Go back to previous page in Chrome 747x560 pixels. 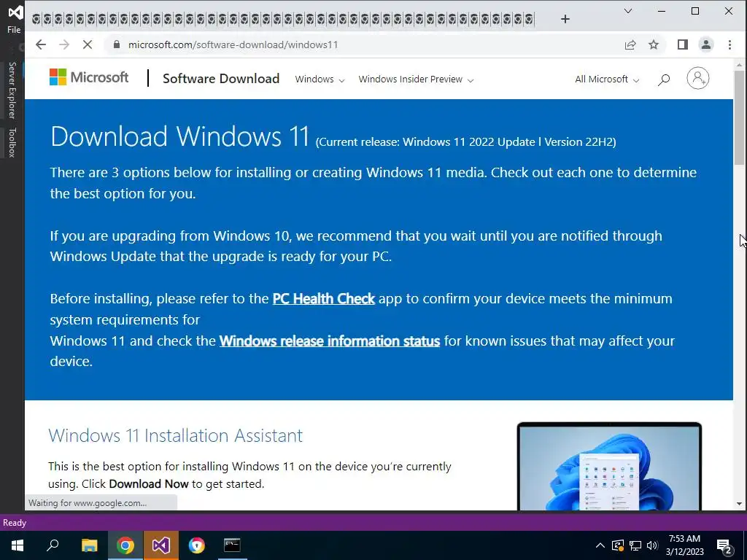point(41,44)
